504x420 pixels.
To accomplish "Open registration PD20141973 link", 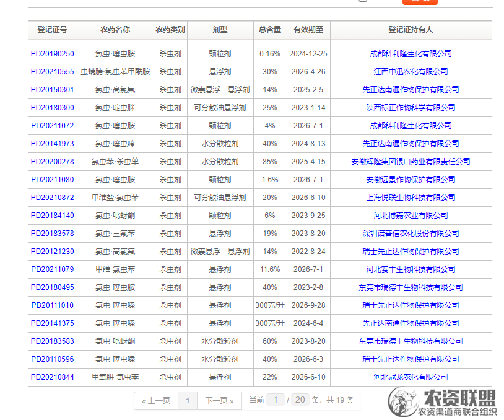I will [x=53, y=144].
